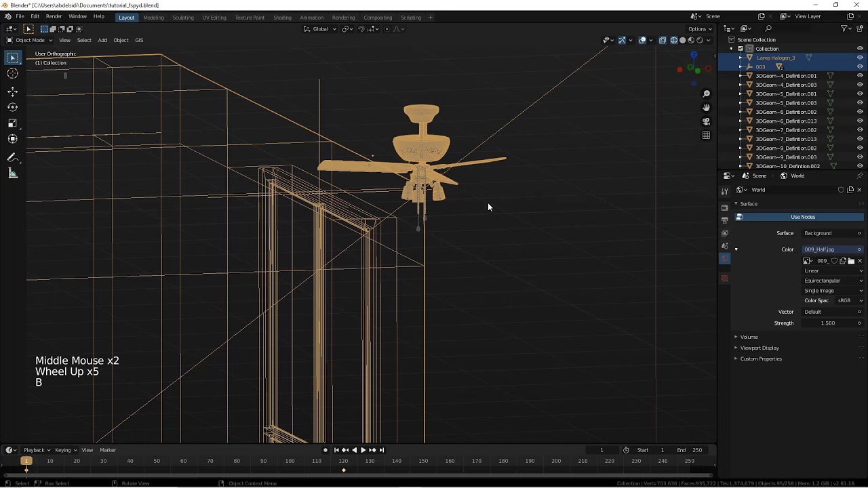Jump to the timeline end button
Viewport: 868px width, 488px height.
pyautogui.click(x=381, y=450)
